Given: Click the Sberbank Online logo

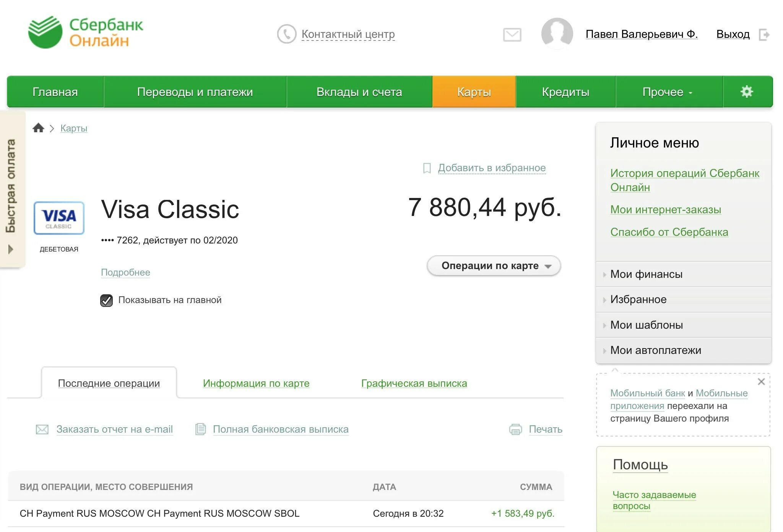Looking at the screenshot, I should point(86,32).
